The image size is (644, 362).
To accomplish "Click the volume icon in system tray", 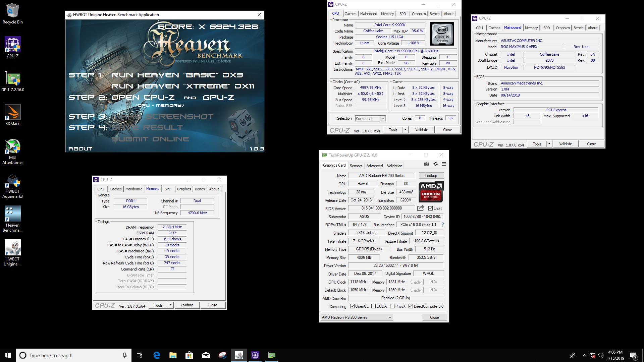I will click(600, 355).
